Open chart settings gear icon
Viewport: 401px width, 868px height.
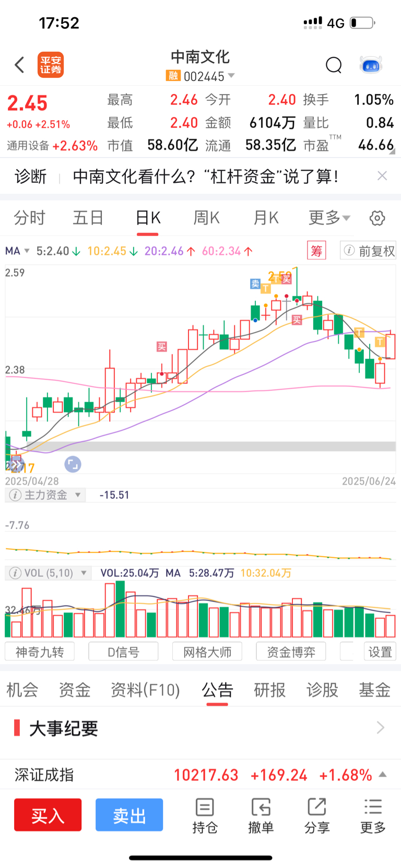tap(377, 218)
